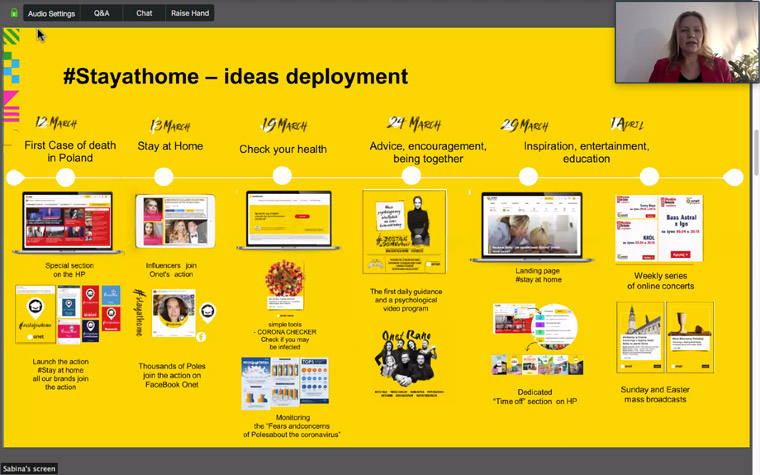Click the infographics above "Monitoring the Fears and concerns"

[285, 383]
